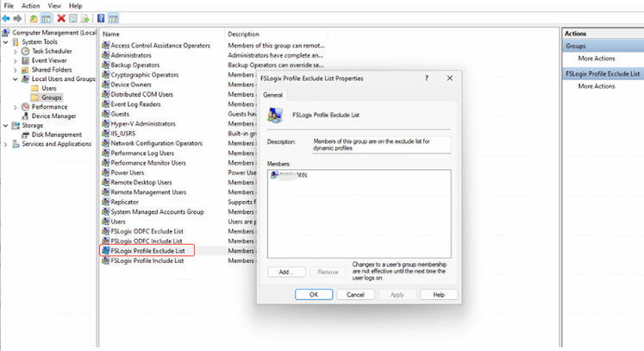
Task: Click the IIS_IUSRS group icon
Action: point(105,134)
